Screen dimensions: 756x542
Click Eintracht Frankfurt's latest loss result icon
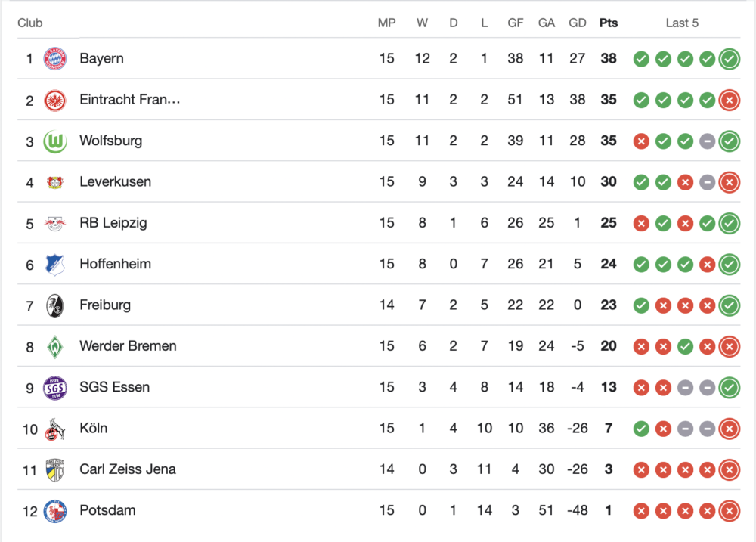[x=729, y=100]
